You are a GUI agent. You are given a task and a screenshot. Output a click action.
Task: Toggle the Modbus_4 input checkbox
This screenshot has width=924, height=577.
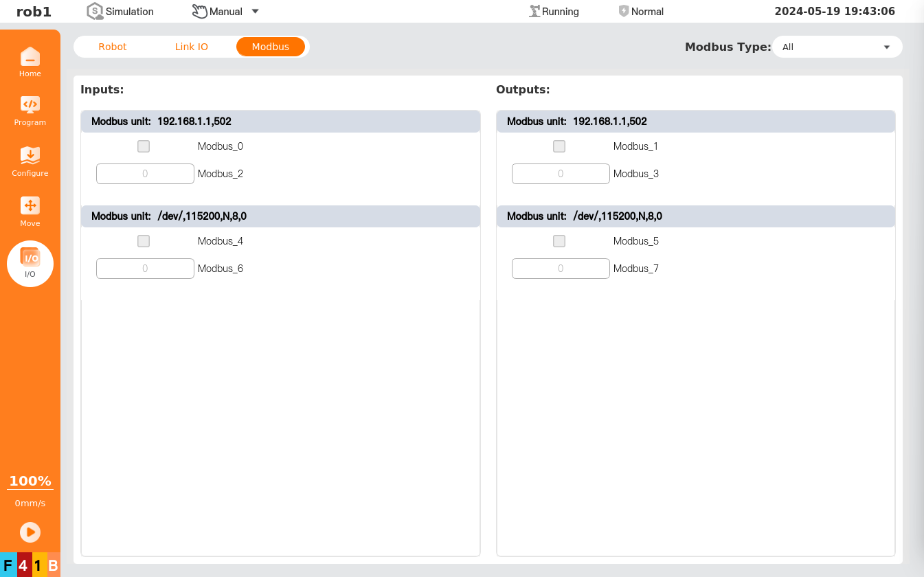(143, 240)
